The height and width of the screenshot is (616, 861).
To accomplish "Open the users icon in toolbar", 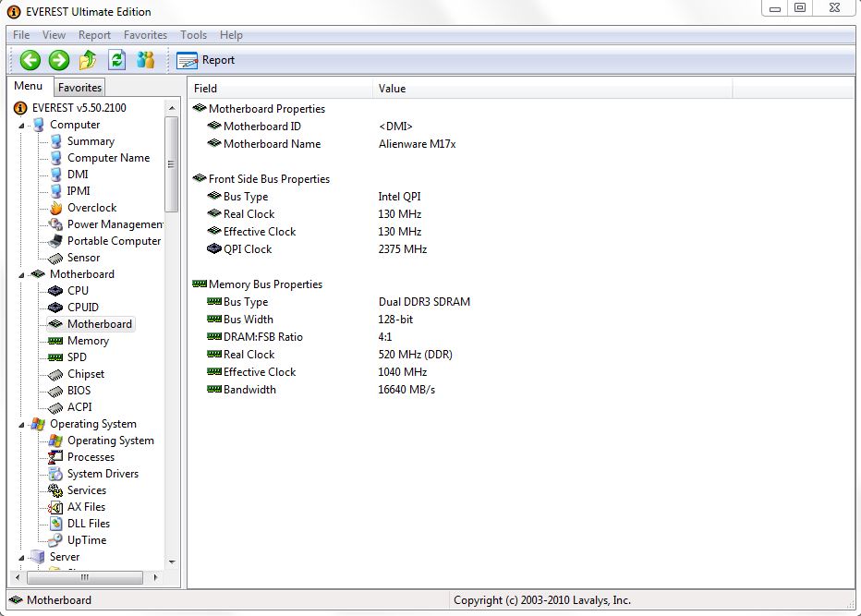I will coord(146,60).
